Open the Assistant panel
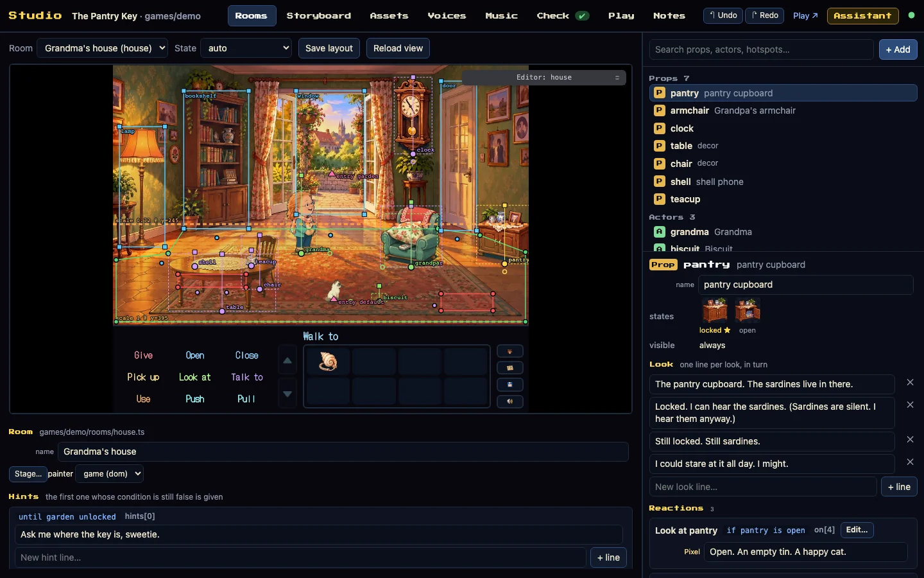This screenshot has width=924, height=578. click(863, 15)
